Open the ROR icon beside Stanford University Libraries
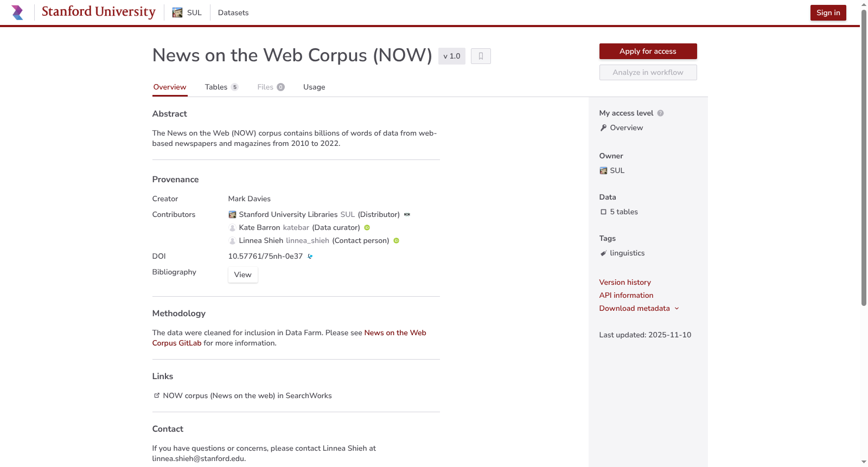Screen dimensions: 868x467 click(x=407, y=215)
